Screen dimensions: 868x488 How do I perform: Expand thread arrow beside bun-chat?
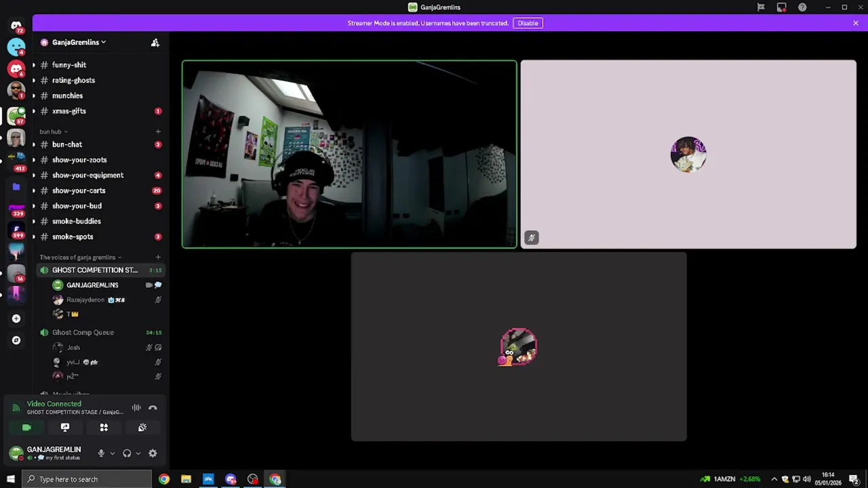pyautogui.click(x=33, y=144)
